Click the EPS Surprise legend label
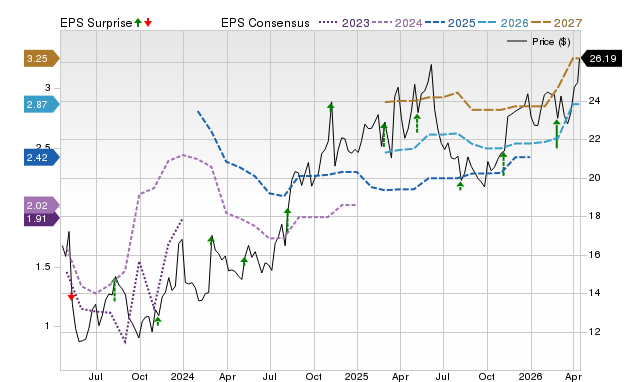The width and height of the screenshot is (640, 382). click(96, 23)
